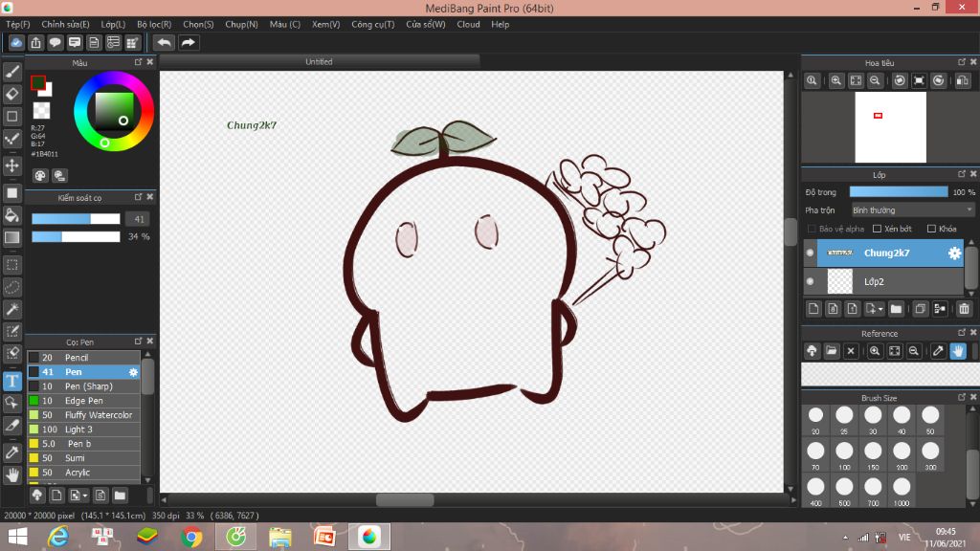Click the Undo arrow in the toolbar
Image resolution: width=980 pixels, height=551 pixels.
[x=164, y=42]
